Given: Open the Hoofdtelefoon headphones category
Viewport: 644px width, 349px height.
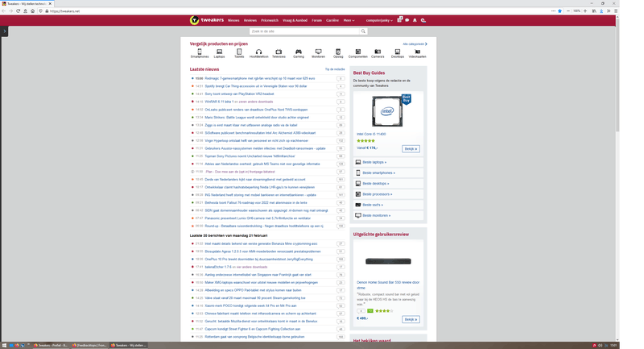Looking at the screenshot, I should click(x=258, y=53).
